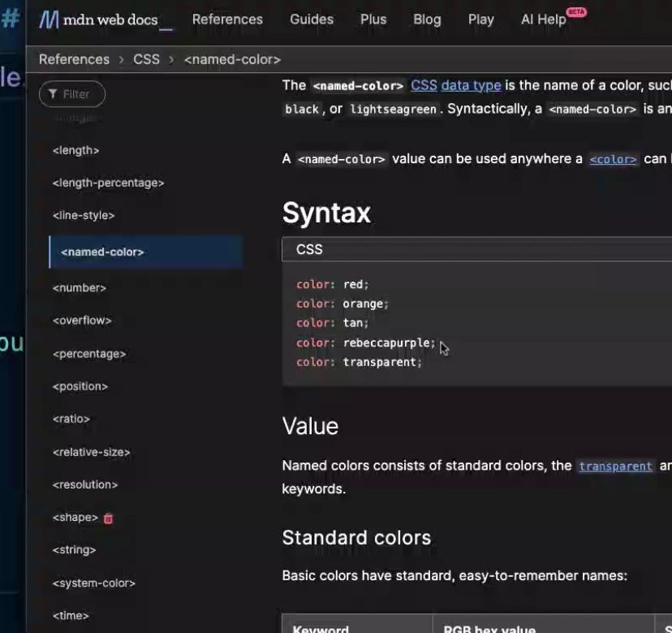Select the CSS tab on the code block
672x633 pixels.
[309, 249]
